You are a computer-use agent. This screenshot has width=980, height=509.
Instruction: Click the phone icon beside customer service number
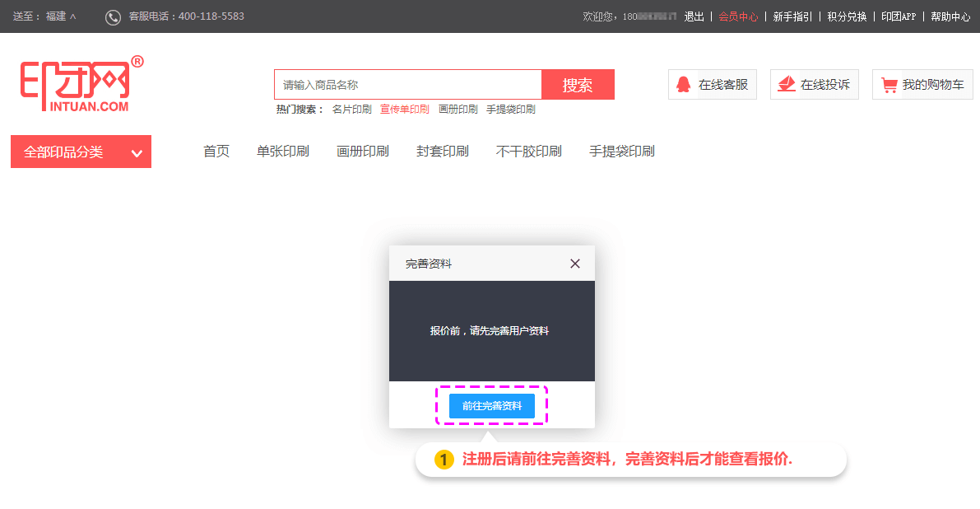[x=113, y=16]
